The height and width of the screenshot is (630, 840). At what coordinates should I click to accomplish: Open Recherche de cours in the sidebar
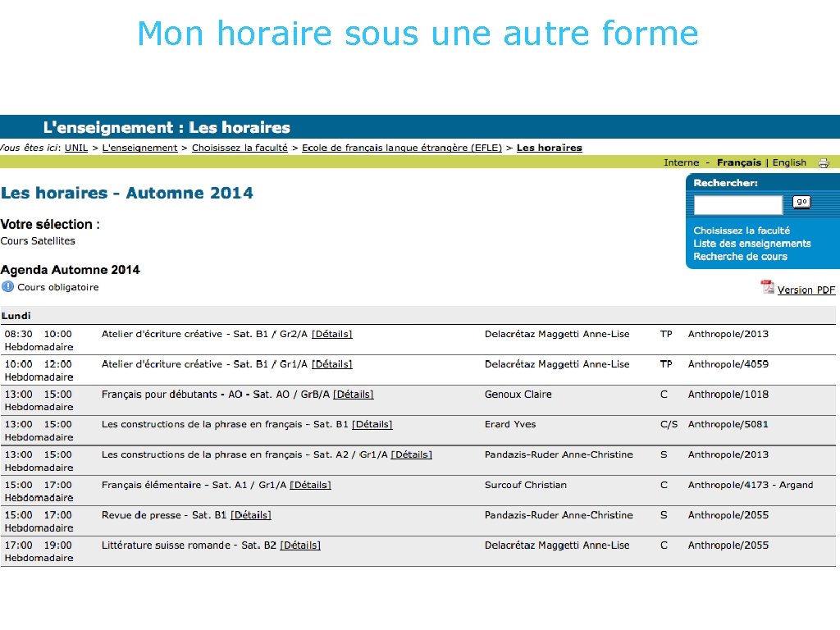[741, 256]
